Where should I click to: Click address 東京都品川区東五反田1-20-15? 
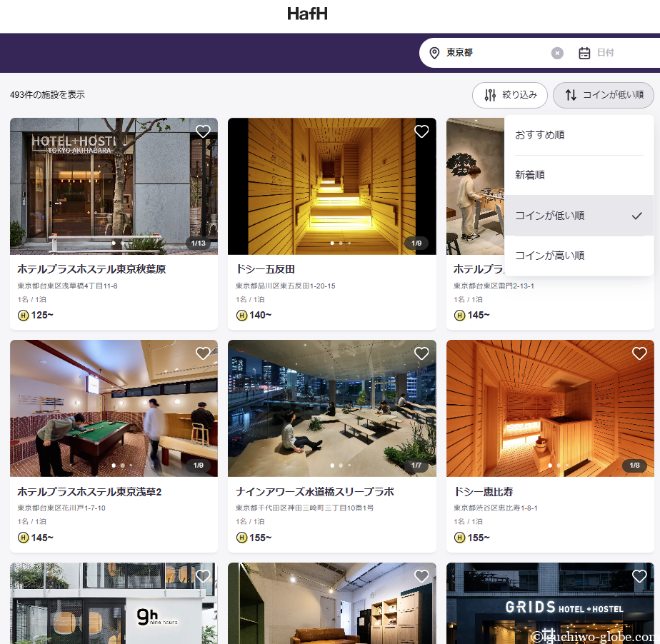pyautogui.click(x=286, y=286)
